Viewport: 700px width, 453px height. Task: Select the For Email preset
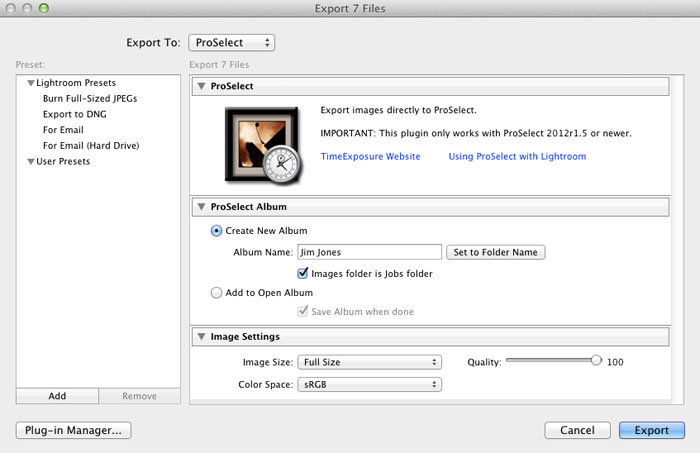click(x=63, y=130)
